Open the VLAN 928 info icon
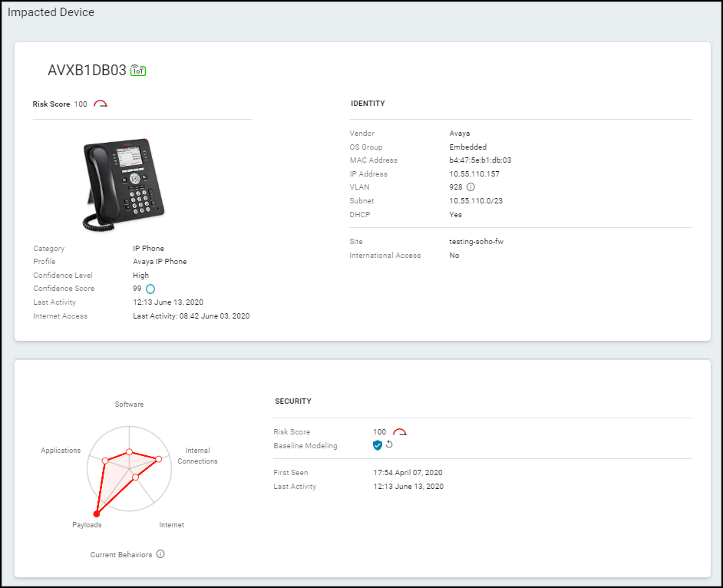723x588 pixels. [471, 187]
